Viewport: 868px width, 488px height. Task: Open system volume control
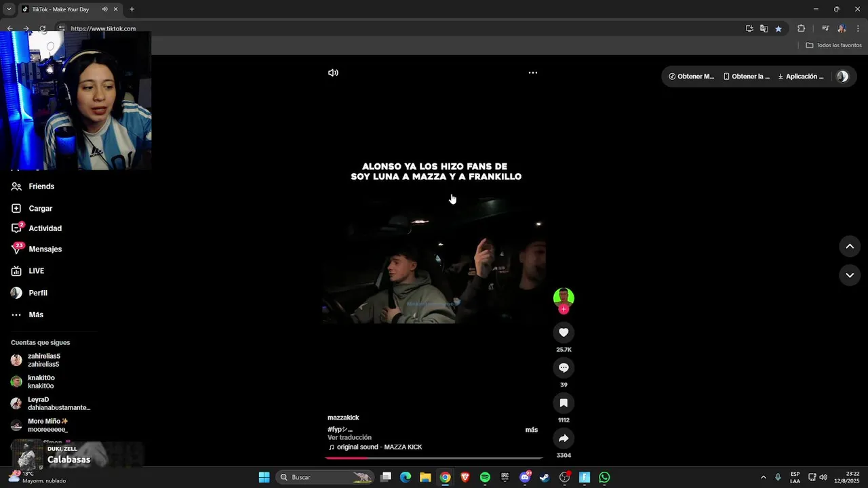tap(823, 477)
